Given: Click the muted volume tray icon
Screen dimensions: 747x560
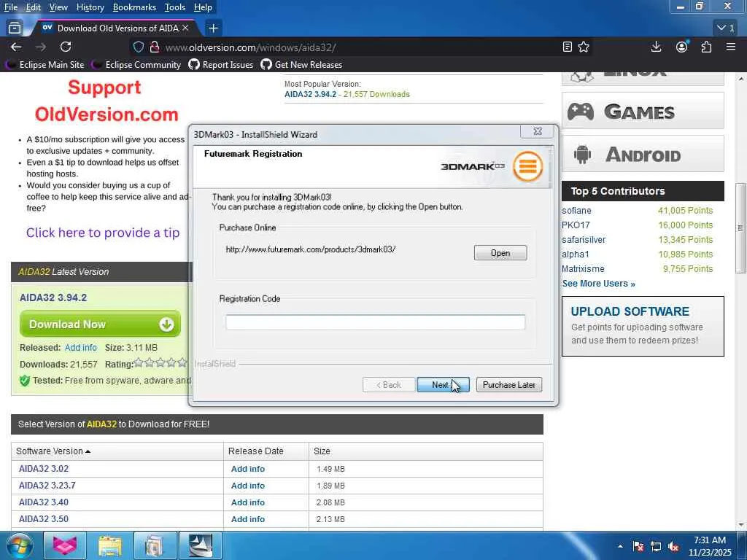Looking at the screenshot, I should pos(673,546).
